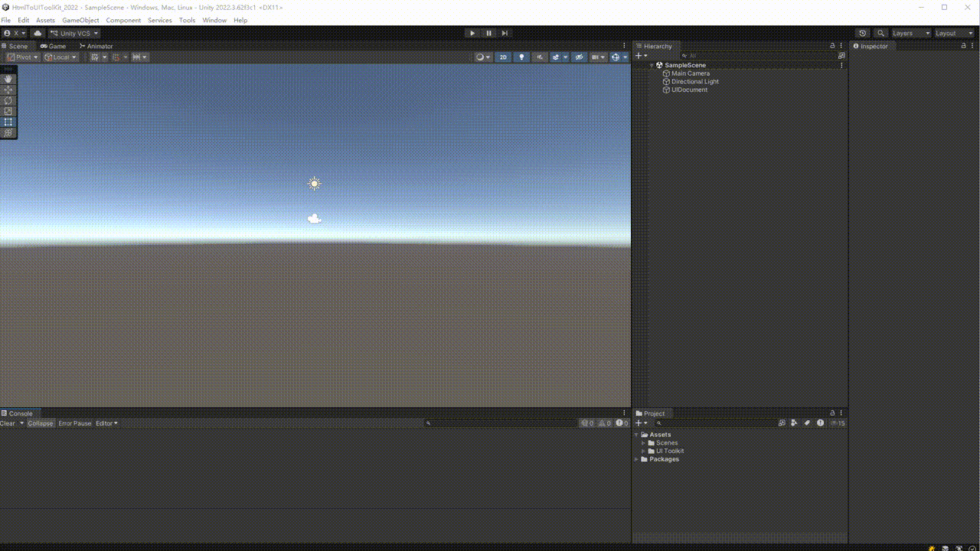Viewport: 980px width, 551px height.
Task: Toggle console error message filter
Action: click(x=621, y=423)
